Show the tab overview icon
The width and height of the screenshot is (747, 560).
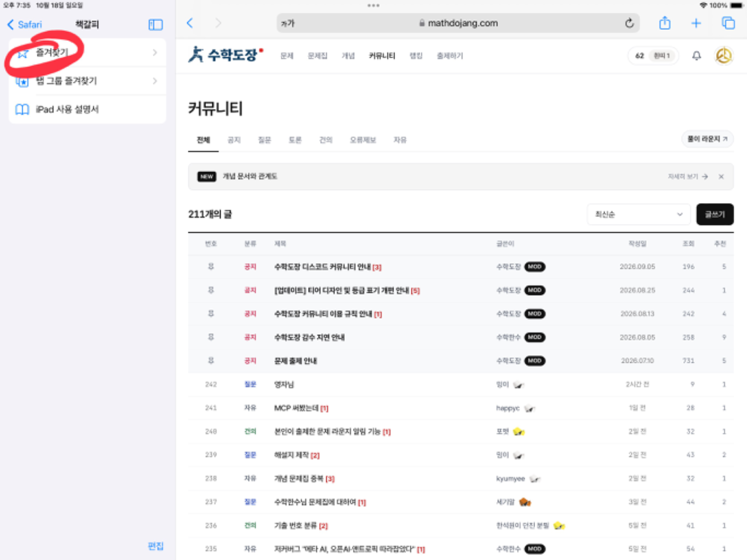pos(728,23)
